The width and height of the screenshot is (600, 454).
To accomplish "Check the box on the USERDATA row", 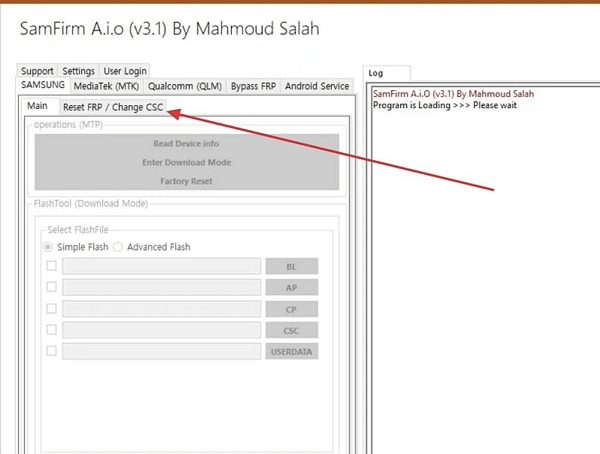I will pos(52,351).
